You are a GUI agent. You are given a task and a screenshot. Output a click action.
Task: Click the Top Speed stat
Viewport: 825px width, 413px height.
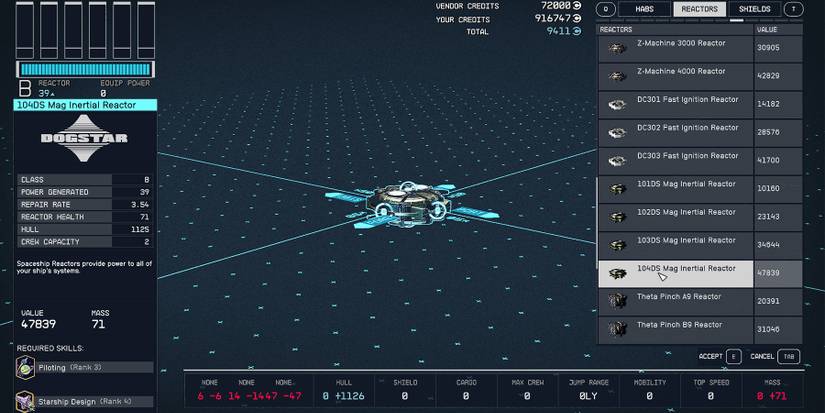point(711,390)
